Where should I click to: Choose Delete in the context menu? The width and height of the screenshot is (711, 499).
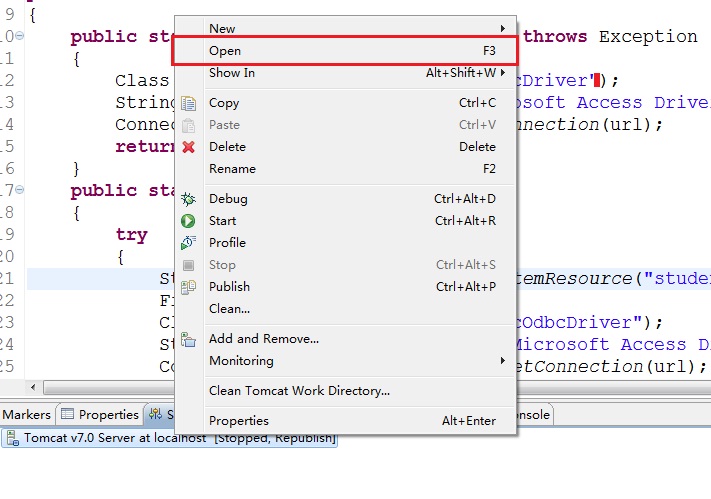pos(345,147)
